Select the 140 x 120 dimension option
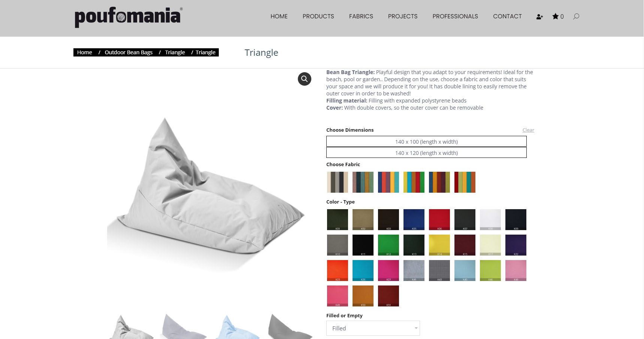This screenshot has width=644, height=339. click(426, 153)
